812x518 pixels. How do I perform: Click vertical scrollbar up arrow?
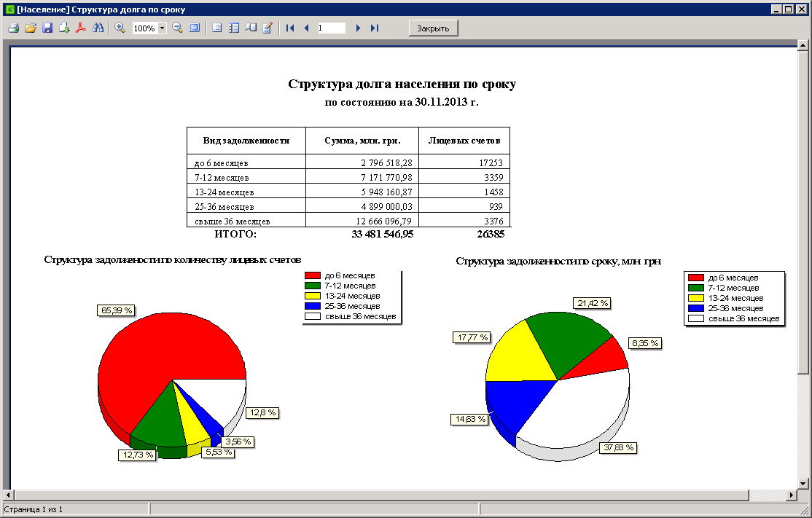pyautogui.click(x=803, y=46)
